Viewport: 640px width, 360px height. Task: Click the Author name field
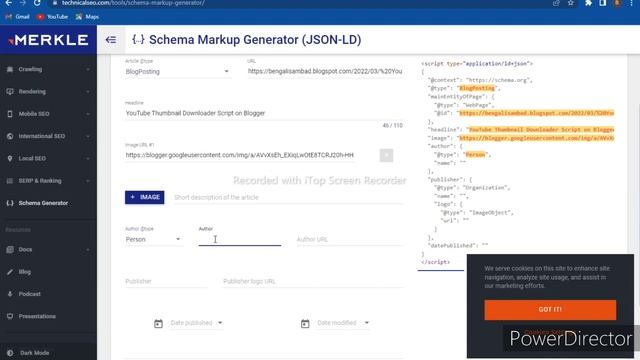coord(240,239)
